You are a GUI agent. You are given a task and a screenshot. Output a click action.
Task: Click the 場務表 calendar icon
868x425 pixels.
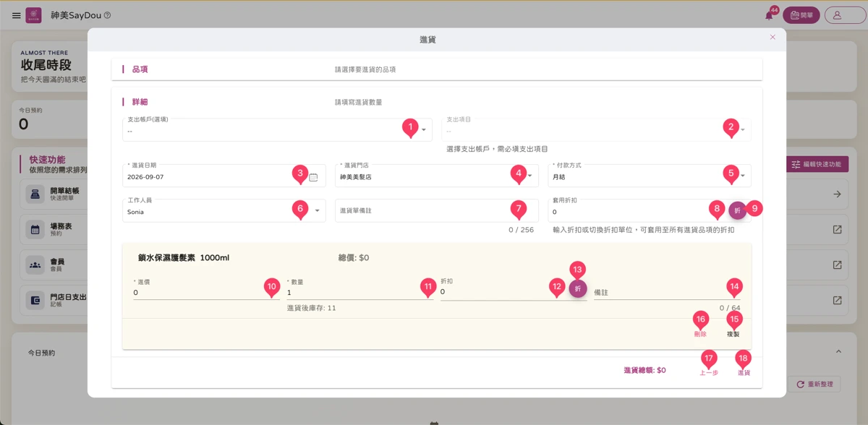pos(35,229)
